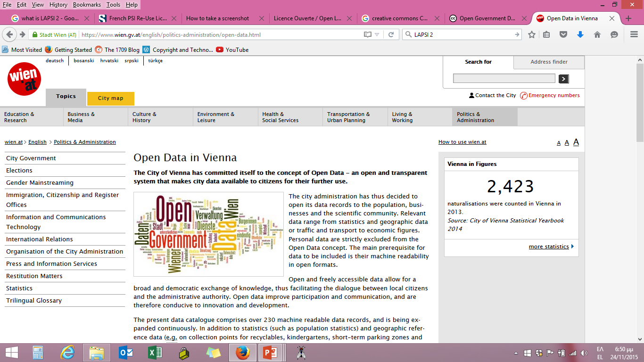Open the Bookmarks menu
The width and height of the screenshot is (644, 362).
tap(87, 5)
